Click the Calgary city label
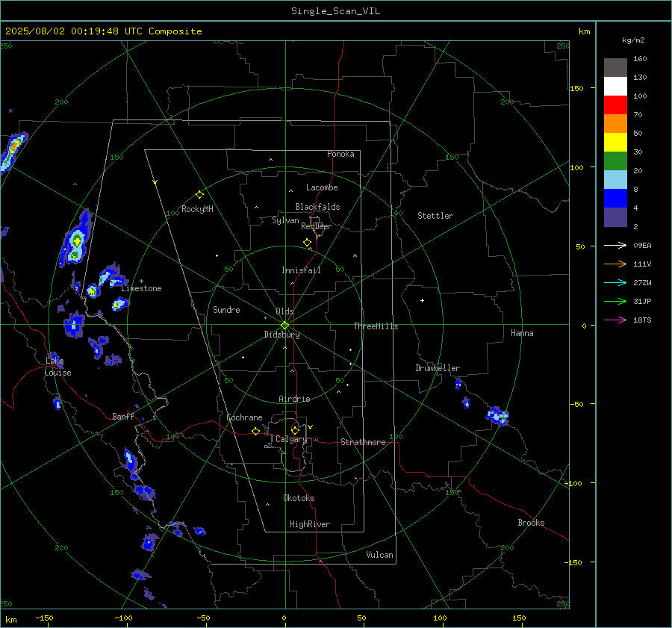672x628 pixels. click(x=291, y=439)
